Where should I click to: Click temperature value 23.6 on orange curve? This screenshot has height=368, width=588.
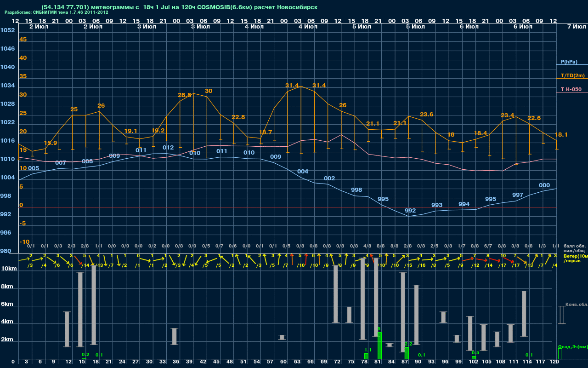[427, 115]
